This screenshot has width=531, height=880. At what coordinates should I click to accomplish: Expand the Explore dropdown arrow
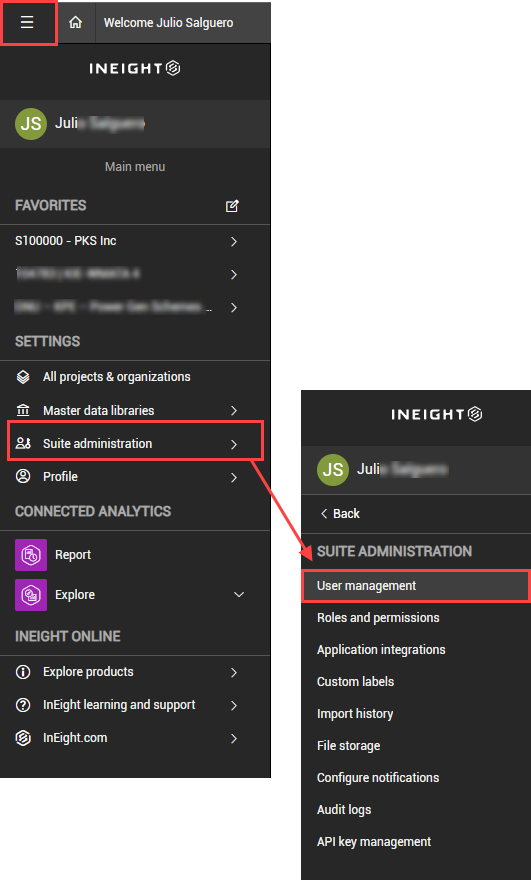tap(239, 595)
